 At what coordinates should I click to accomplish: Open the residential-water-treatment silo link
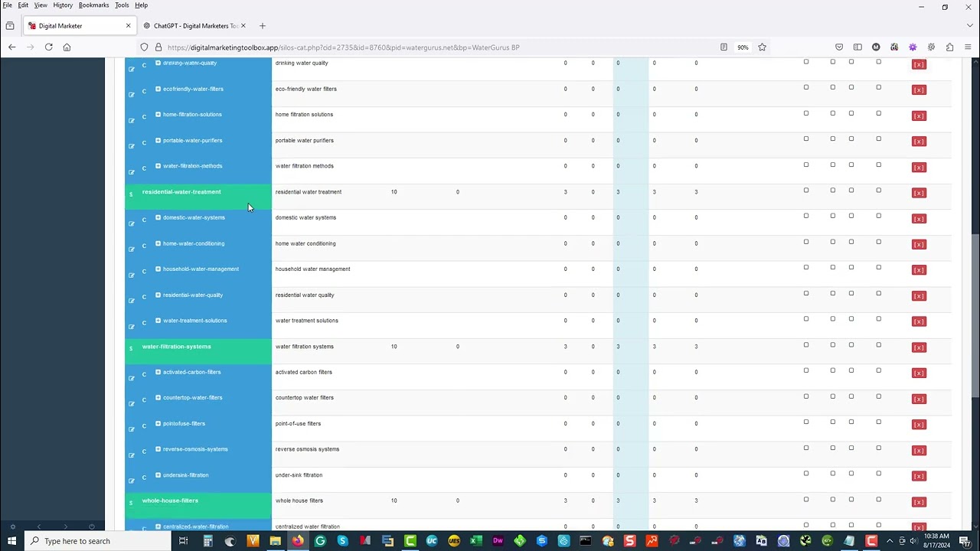(x=181, y=192)
